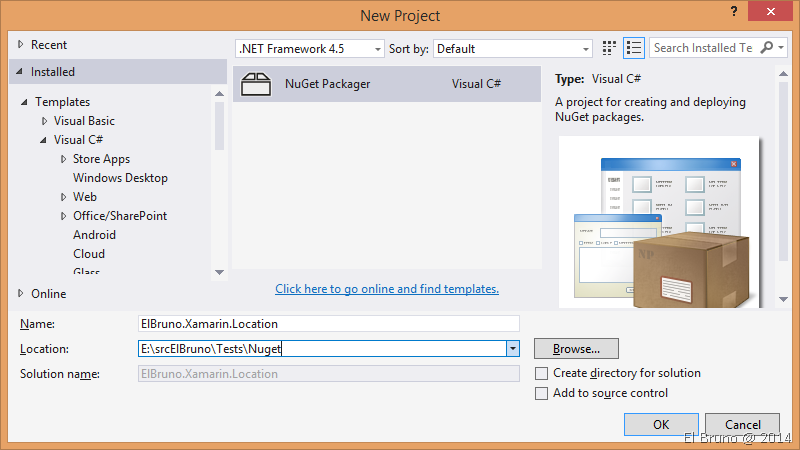The image size is (800, 450).
Task: Expand the Online section
Action: (x=22, y=294)
